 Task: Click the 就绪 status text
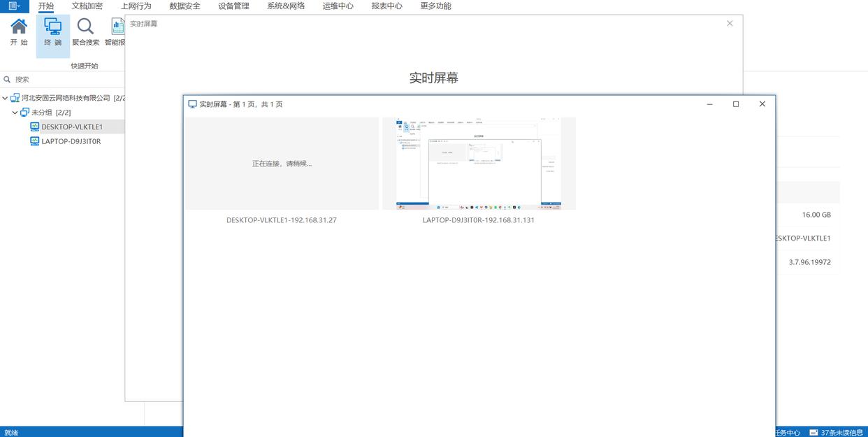pos(11,433)
